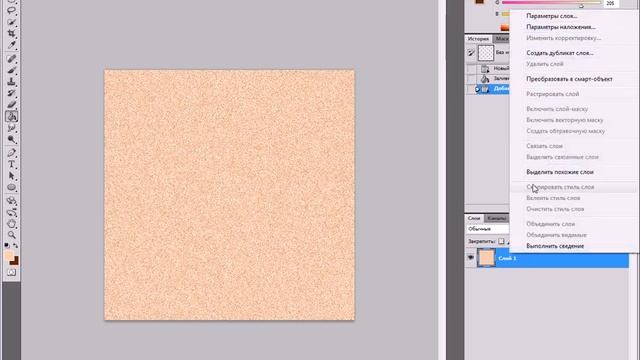Click Очистить стиль слоя menu entry
This screenshot has height=360, width=640.
[x=555, y=209]
